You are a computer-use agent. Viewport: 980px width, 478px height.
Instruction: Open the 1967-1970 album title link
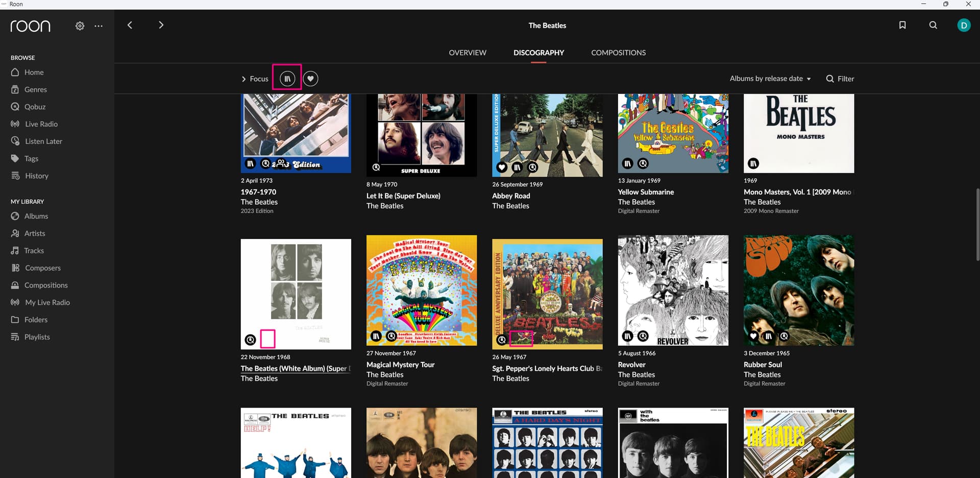coord(258,192)
